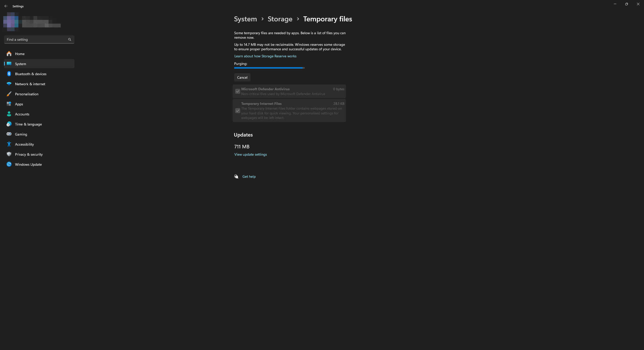Viewport: 644px width, 350px height.
Task: Click the search magnifier icon
Action: [x=70, y=39]
